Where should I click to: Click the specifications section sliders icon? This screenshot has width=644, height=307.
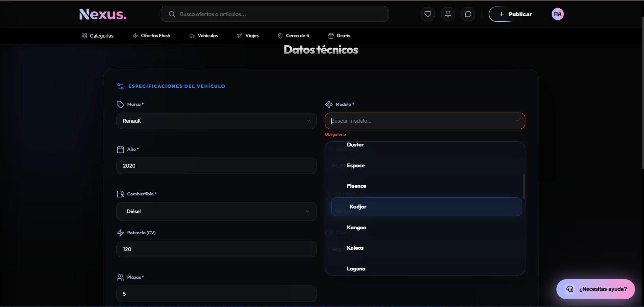[x=120, y=86]
